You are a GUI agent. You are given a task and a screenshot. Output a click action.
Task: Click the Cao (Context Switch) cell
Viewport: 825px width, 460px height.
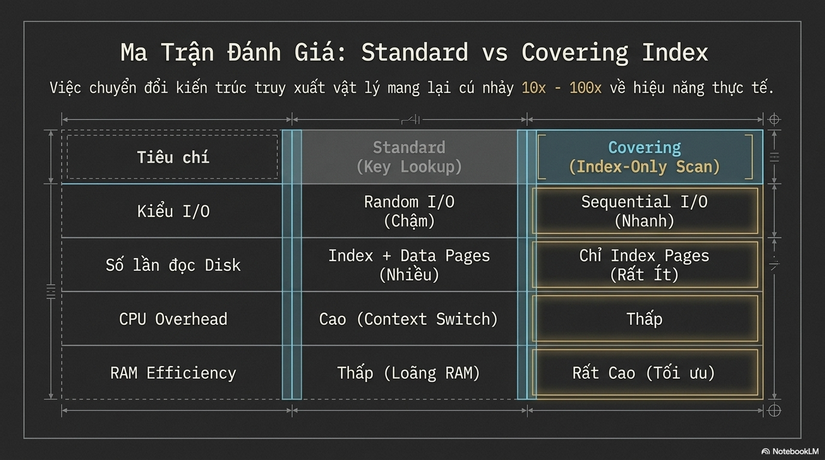(x=409, y=319)
